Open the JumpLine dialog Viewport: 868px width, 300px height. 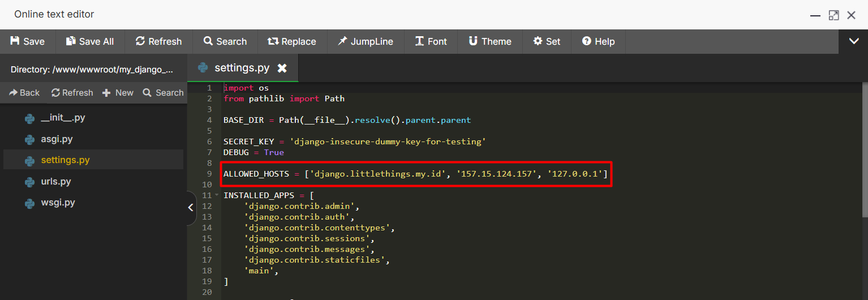[x=365, y=41]
